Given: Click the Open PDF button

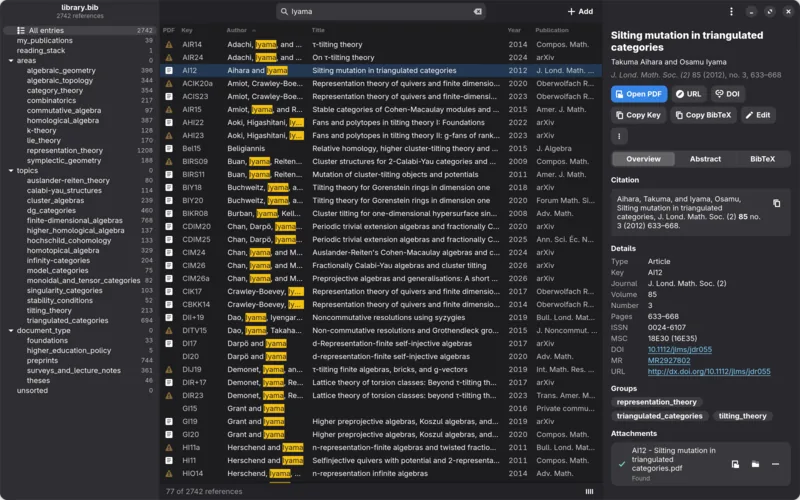Looking at the screenshot, I should pyautogui.click(x=639, y=94).
